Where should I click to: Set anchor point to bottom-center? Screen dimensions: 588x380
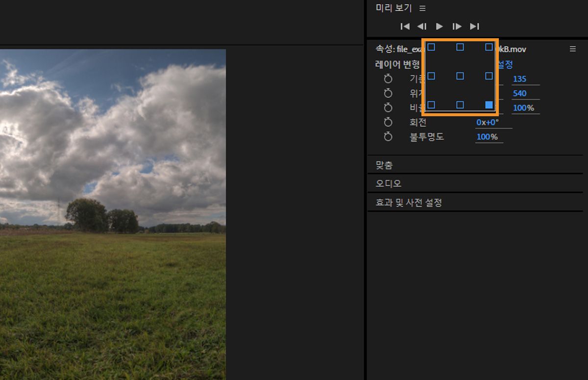pyautogui.click(x=460, y=105)
